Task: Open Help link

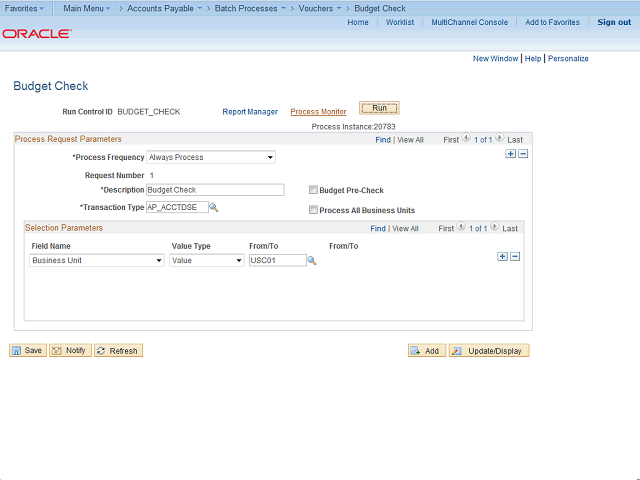Action: 533,59
